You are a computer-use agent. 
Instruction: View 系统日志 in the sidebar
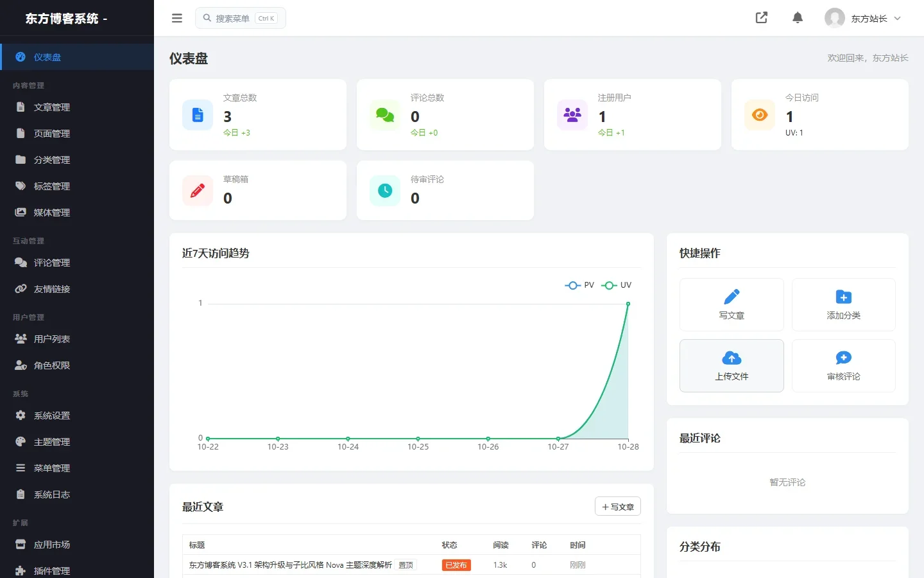tap(77, 495)
